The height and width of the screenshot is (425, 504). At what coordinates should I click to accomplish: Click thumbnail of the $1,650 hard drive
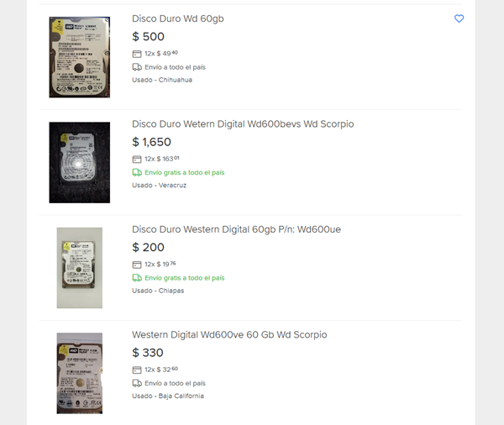pos(79,162)
